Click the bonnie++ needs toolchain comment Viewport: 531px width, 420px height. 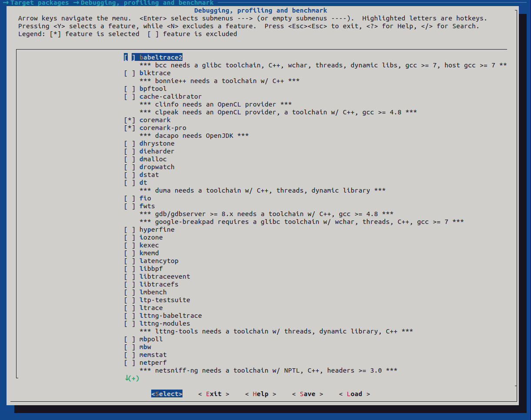(219, 81)
